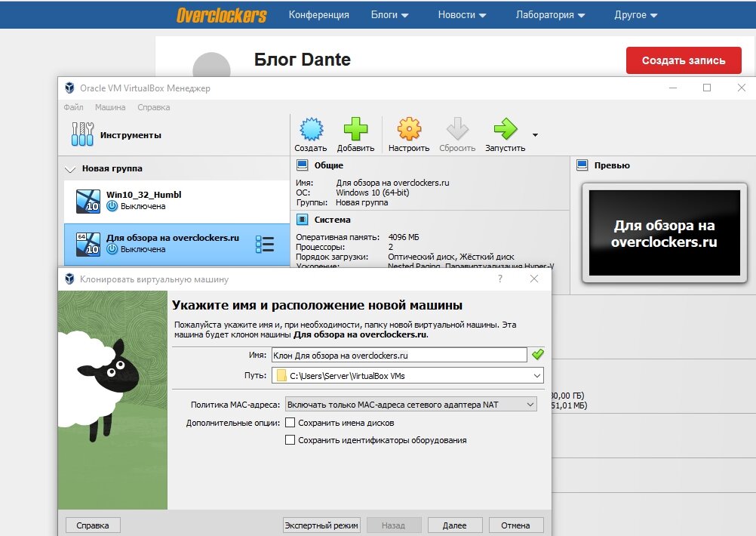Open the Политика MAC-адреса dropdown
Image resolution: width=756 pixels, height=536 pixels.
pyautogui.click(x=410, y=405)
